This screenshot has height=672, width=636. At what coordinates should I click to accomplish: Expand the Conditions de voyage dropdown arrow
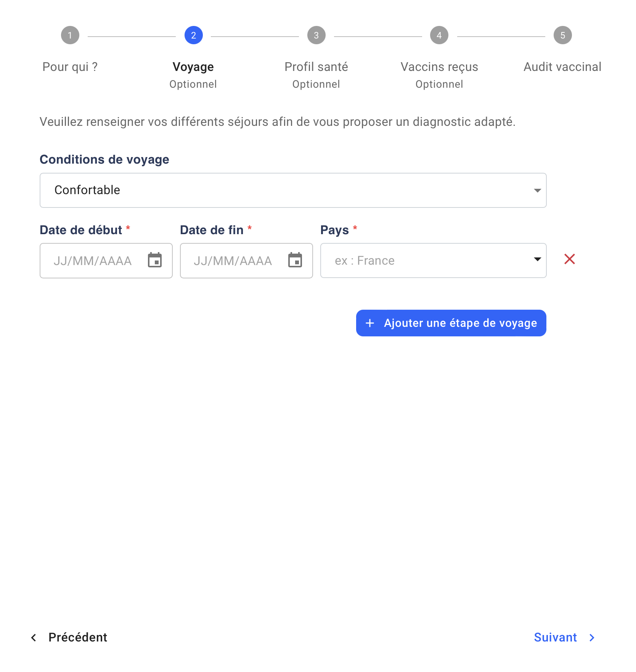(x=538, y=190)
